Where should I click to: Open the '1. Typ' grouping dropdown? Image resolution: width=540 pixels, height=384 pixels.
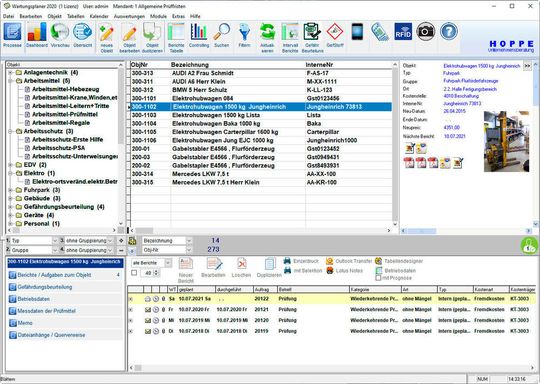[x=54, y=240]
